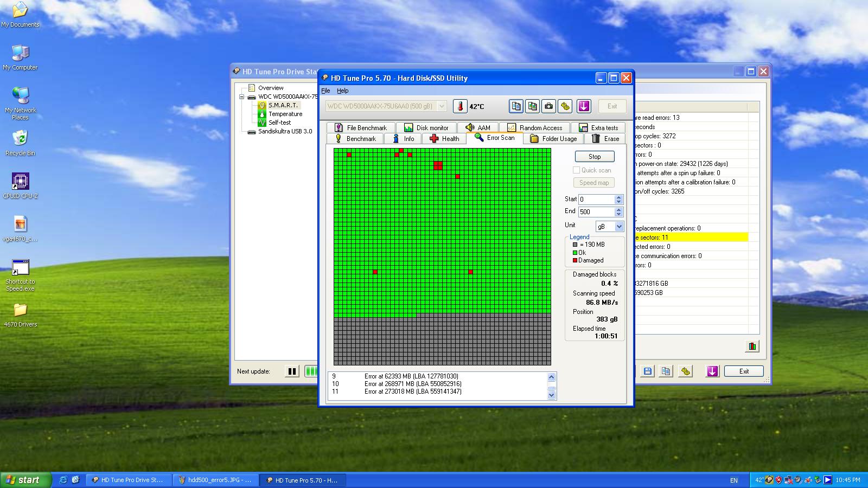868x488 pixels.
Task: Click options wrench icon in Drive Status window
Action: (686, 371)
